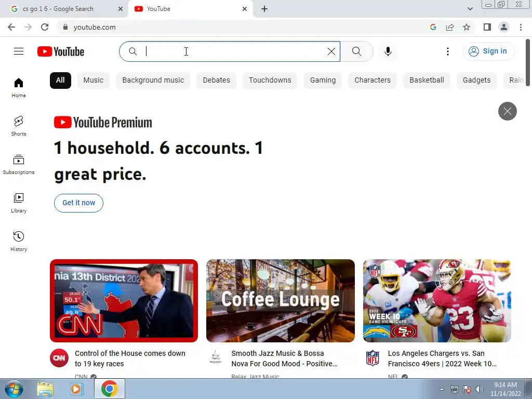Show hidden tray icons arrow

pyautogui.click(x=442, y=389)
